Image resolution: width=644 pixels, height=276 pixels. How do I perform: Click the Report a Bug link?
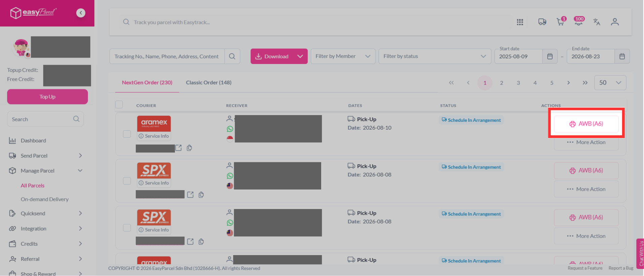point(621,268)
